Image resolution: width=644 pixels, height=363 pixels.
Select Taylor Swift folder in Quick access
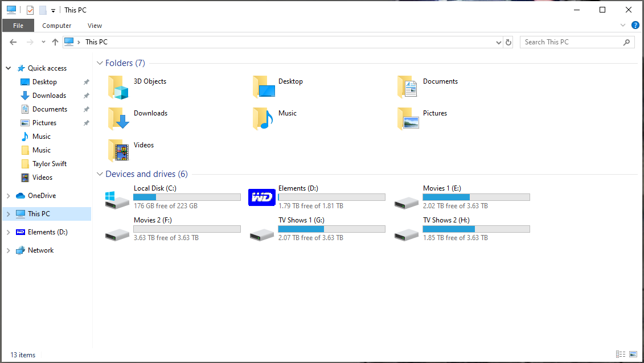tap(49, 164)
